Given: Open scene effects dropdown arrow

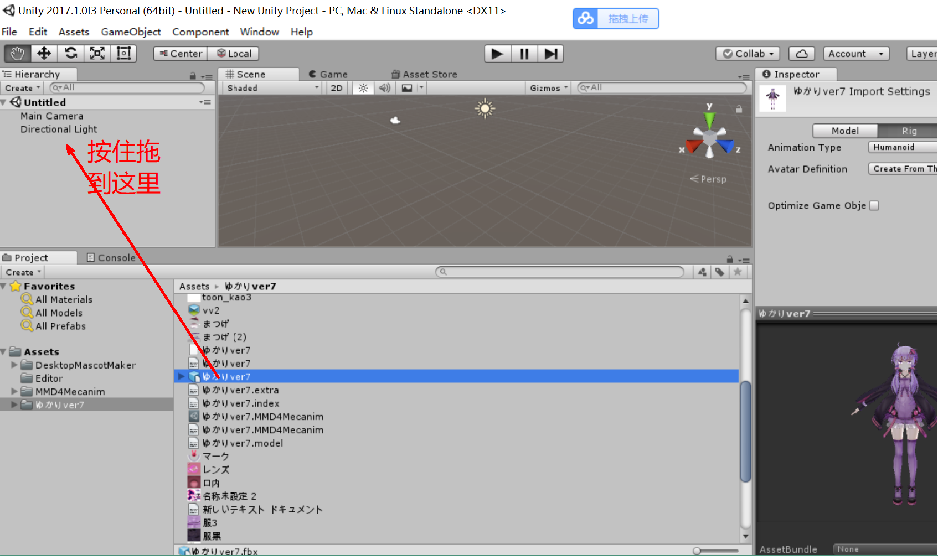Looking at the screenshot, I should (x=421, y=88).
